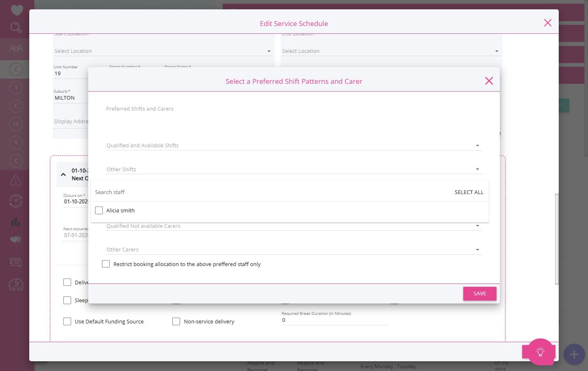Click the Required Break Duration field
This screenshot has width=588, height=371.
pos(335,320)
